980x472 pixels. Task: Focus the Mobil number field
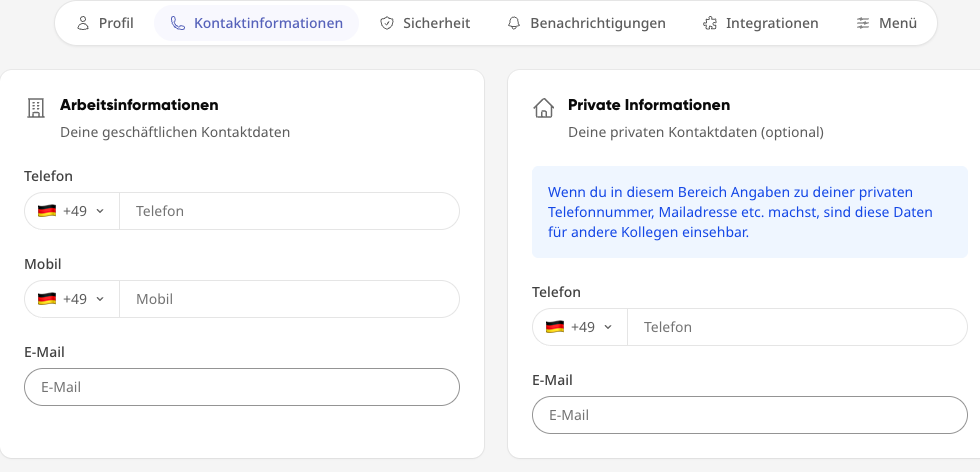(289, 299)
